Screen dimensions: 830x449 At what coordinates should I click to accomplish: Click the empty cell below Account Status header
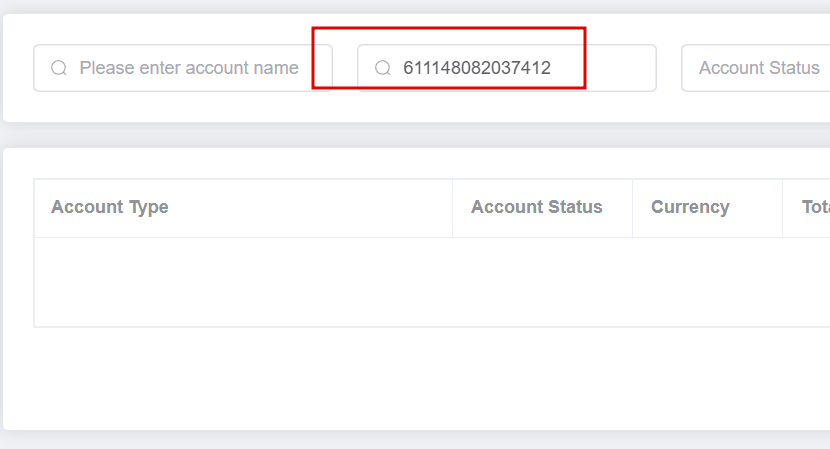click(543, 282)
